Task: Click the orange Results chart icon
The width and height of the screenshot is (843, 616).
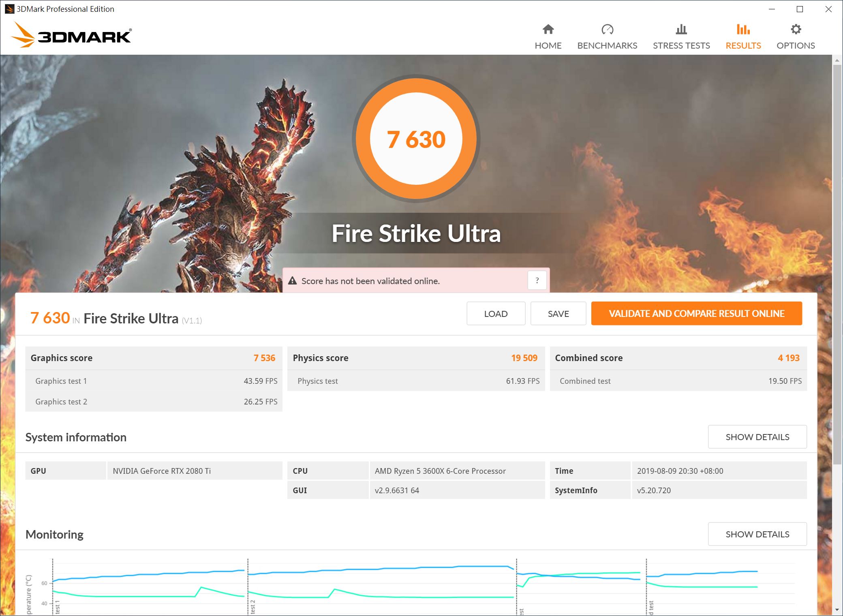Action: click(742, 29)
